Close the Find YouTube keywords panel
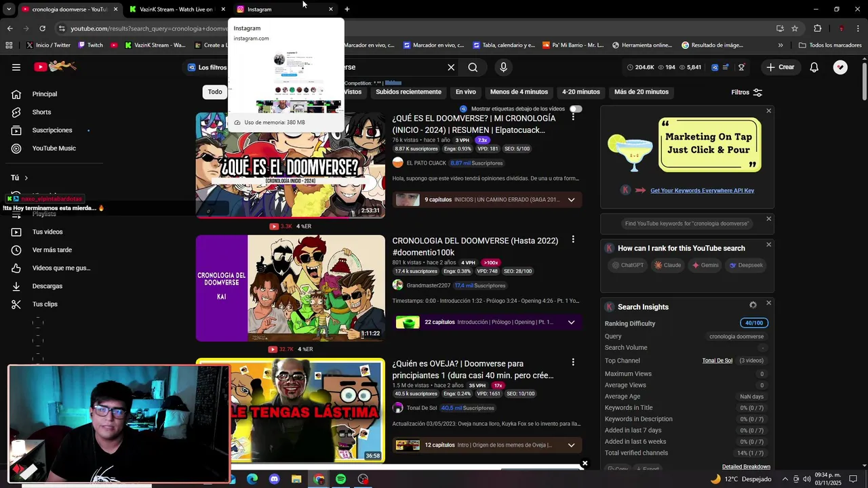This screenshot has width=868, height=488. (x=768, y=218)
